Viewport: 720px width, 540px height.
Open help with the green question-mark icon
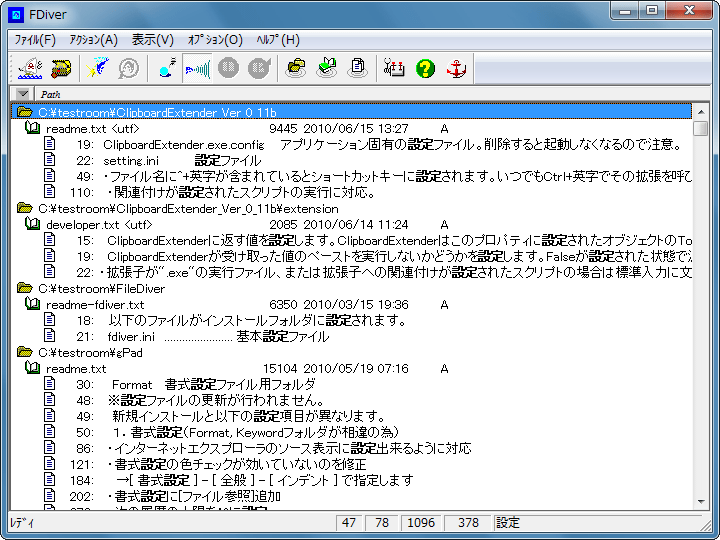point(425,68)
